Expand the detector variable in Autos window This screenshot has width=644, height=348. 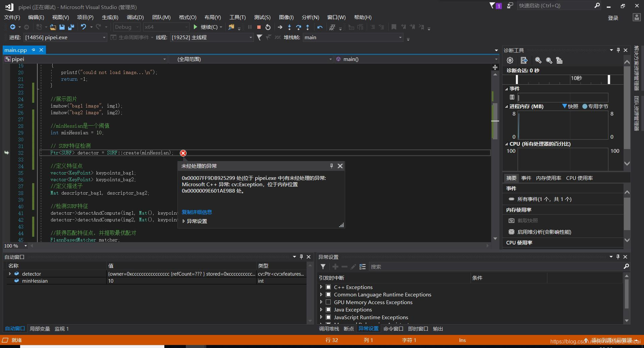pyautogui.click(x=10, y=274)
